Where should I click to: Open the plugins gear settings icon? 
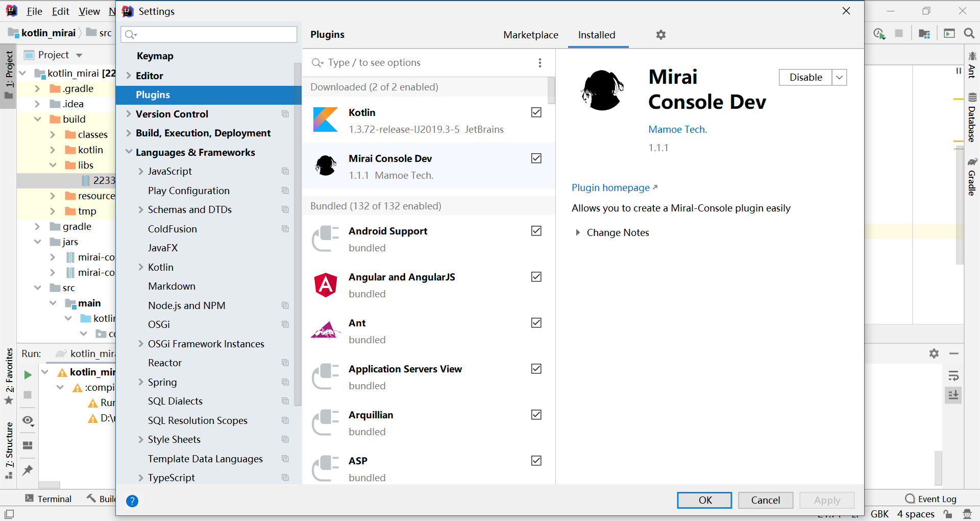click(661, 35)
